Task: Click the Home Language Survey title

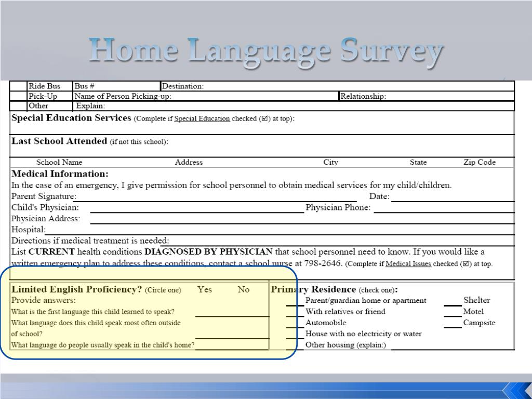Action: coord(267,52)
